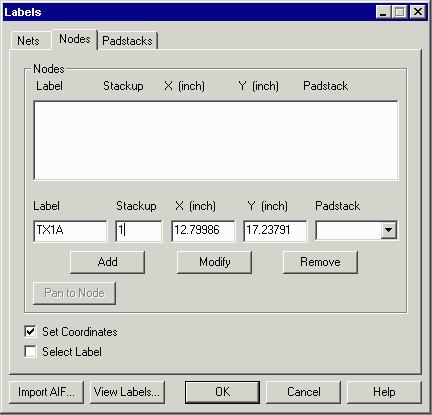Click Cancel to dismiss dialog

pos(303,392)
